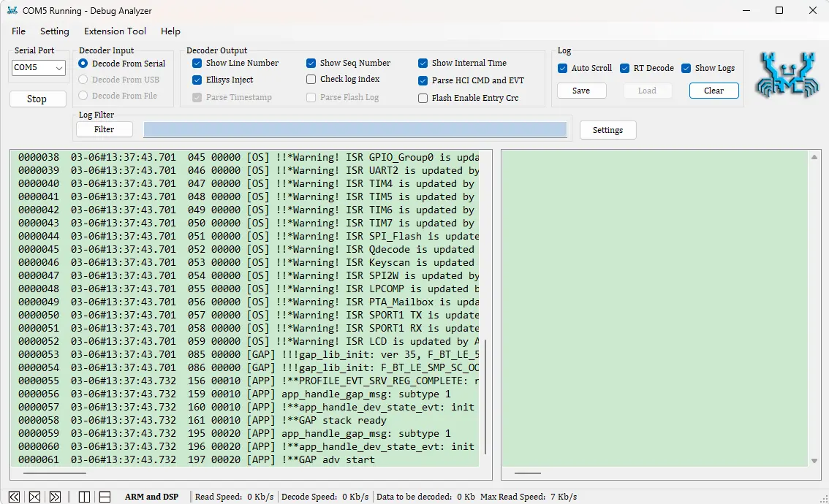829x504 pixels.
Task: Click the Stop button
Action: pos(37,99)
